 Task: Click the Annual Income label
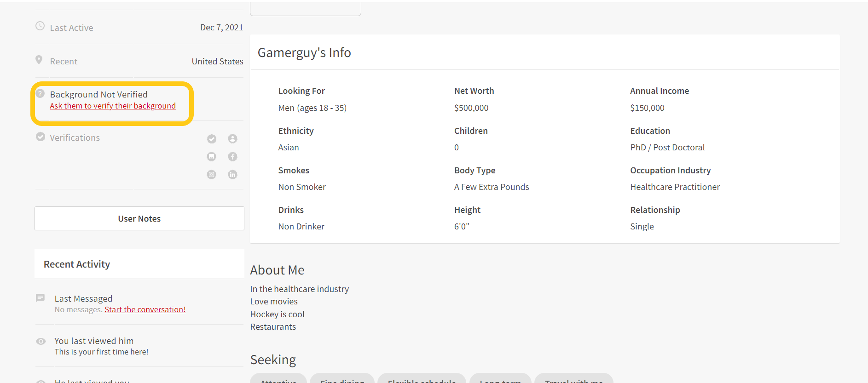660,91
